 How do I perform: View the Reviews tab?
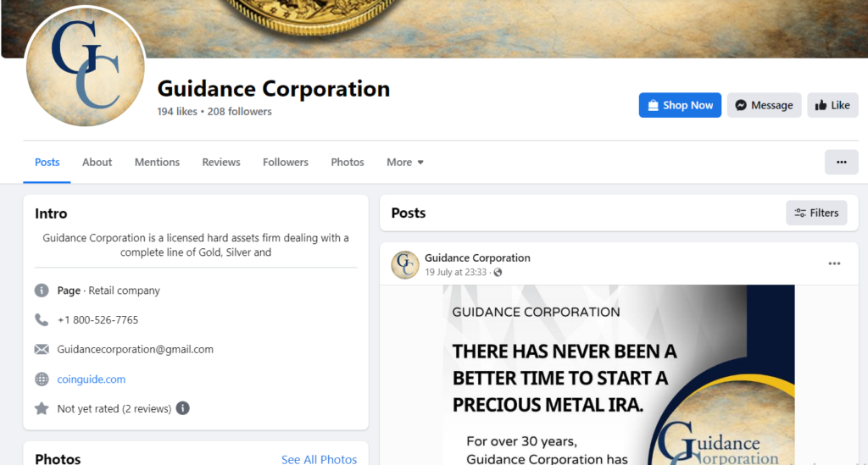pyautogui.click(x=221, y=162)
